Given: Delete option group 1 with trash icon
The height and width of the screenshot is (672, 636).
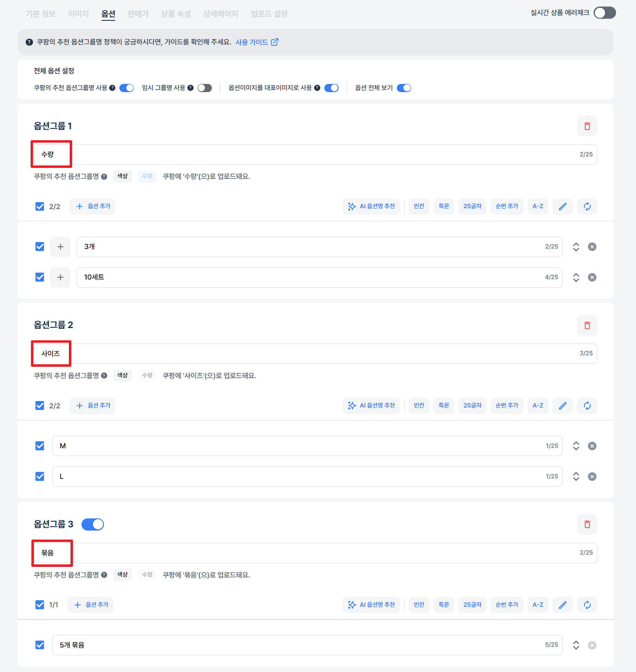Looking at the screenshot, I should coord(587,126).
